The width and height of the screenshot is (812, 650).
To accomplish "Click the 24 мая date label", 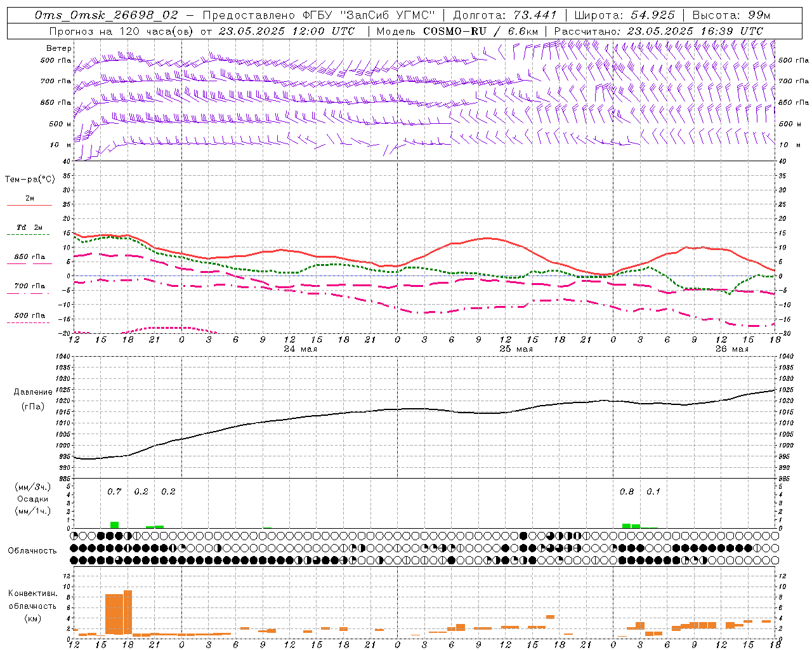I will [x=301, y=349].
